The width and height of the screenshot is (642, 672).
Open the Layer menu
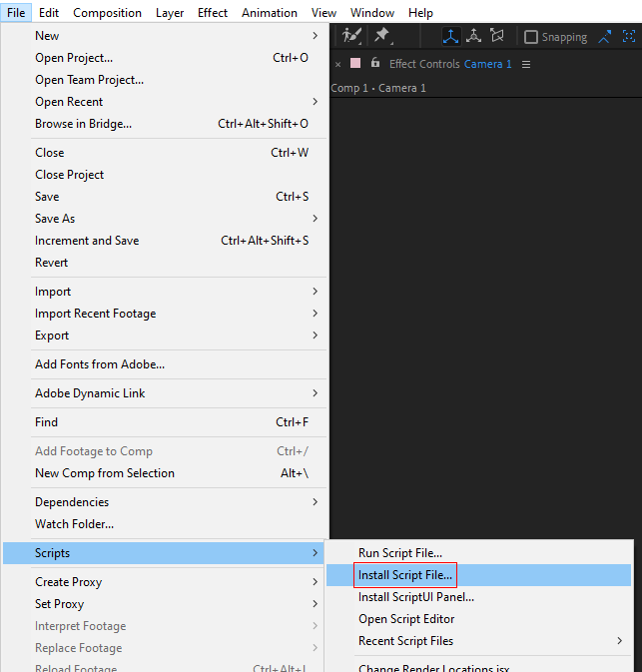coord(170,13)
